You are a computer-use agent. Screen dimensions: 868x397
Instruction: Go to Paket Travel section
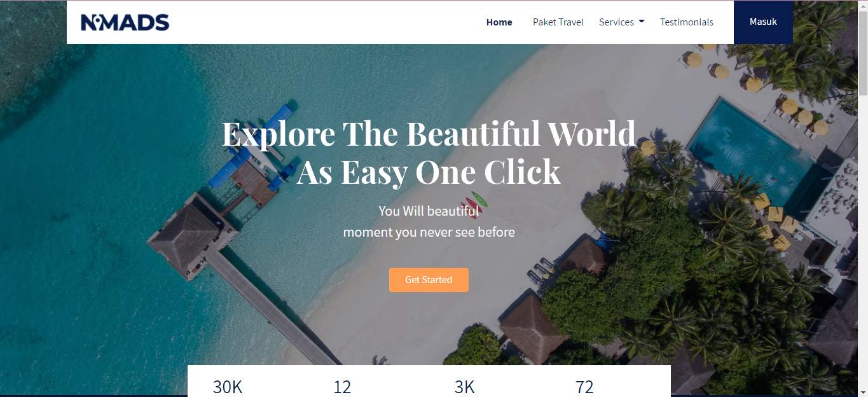pyautogui.click(x=558, y=22)
